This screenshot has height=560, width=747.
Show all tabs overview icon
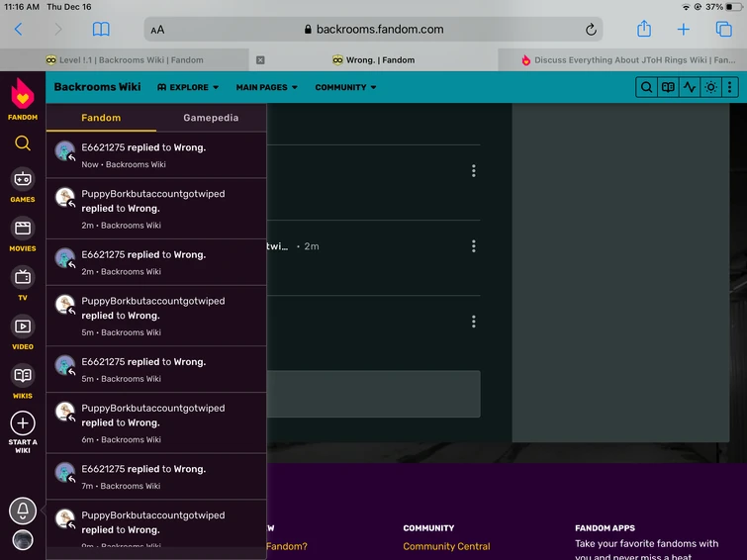[x=723, y=30]
